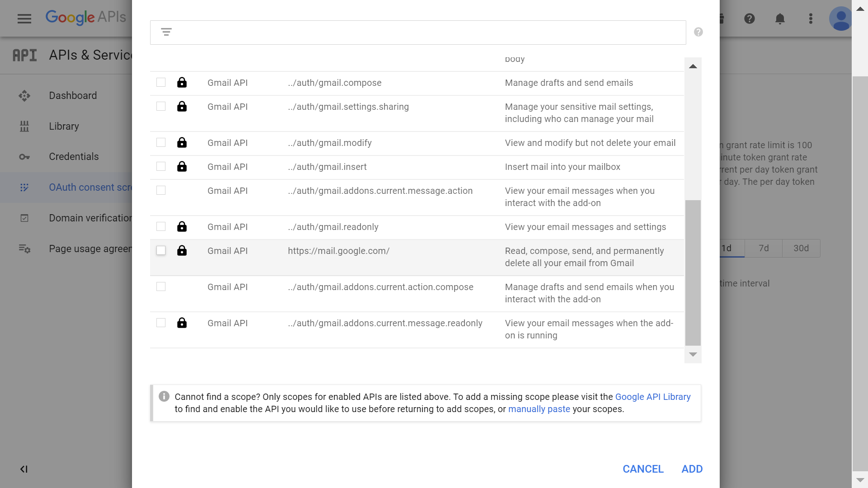Collapse the left sidebar navigation panel
This screenshot has height=488, width=868.
click(24, 469)
